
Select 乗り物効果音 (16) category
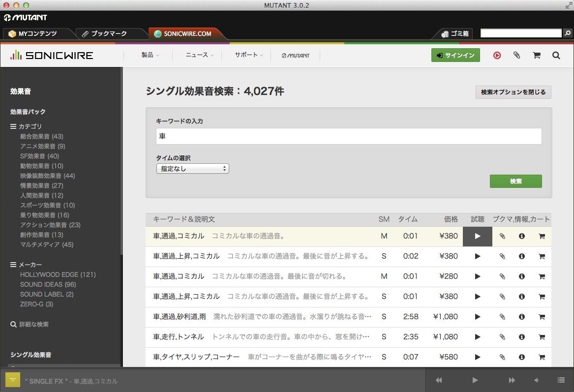click(45, 215)
